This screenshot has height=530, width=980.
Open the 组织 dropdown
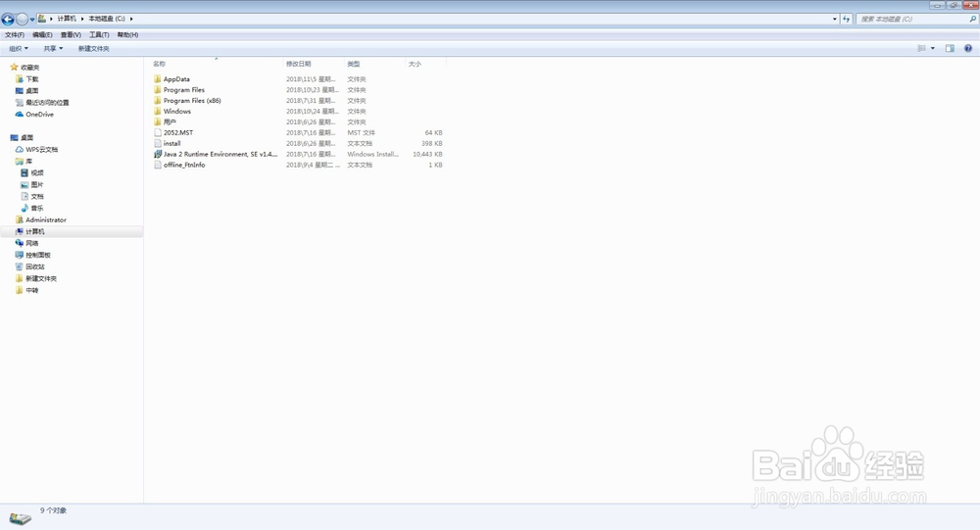click(18, 49)
